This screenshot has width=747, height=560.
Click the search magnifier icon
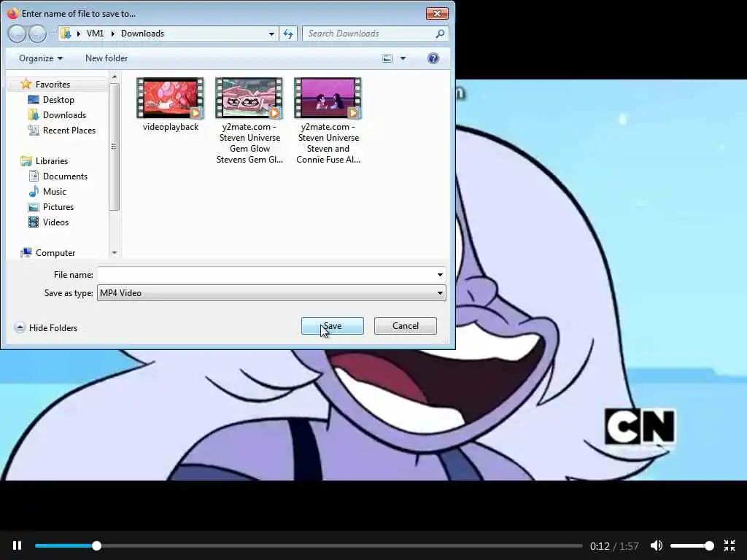pyautogui.click(x=440, y=34)
